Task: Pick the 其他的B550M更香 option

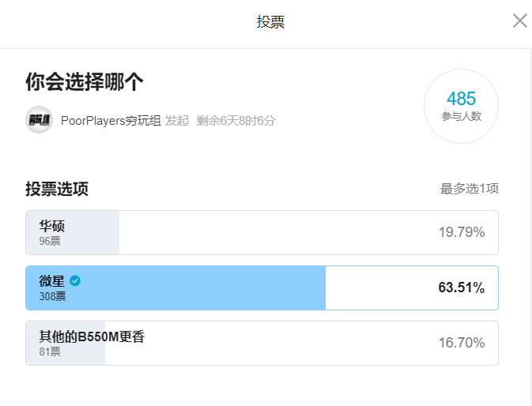Action: tap(92, 336)
